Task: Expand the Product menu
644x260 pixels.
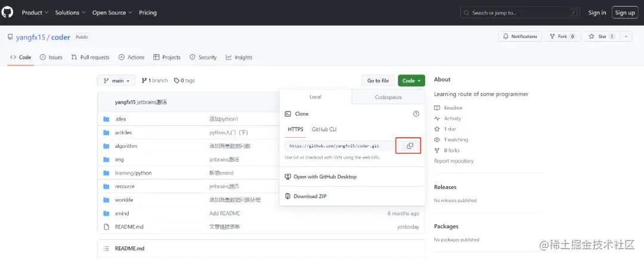Action: tap(35, 13)
